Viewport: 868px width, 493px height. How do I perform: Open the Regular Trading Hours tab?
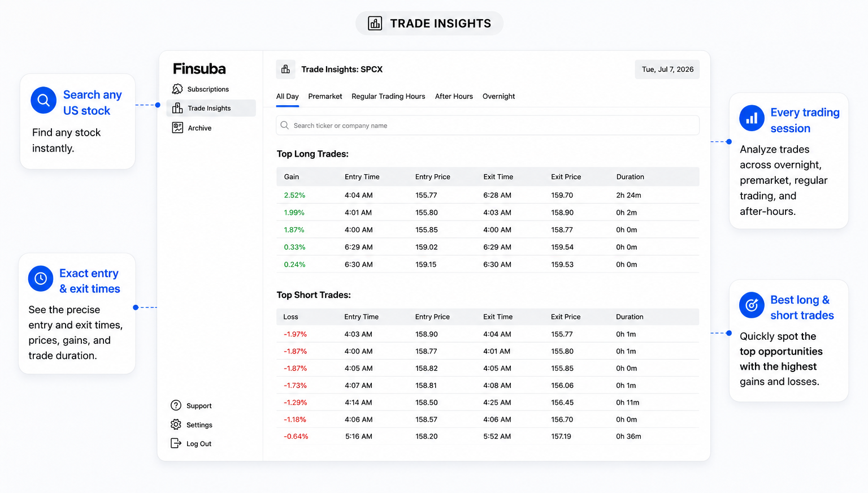pos(388,96)
